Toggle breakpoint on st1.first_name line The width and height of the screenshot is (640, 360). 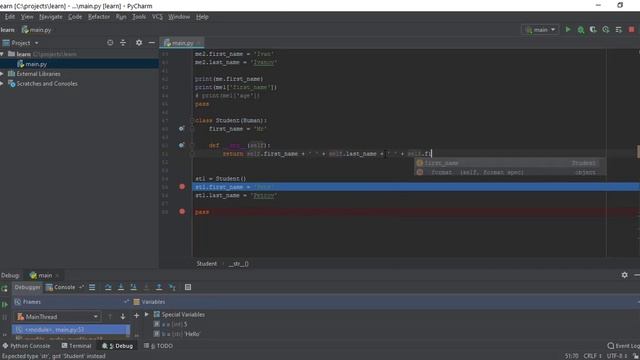point(182,187)
